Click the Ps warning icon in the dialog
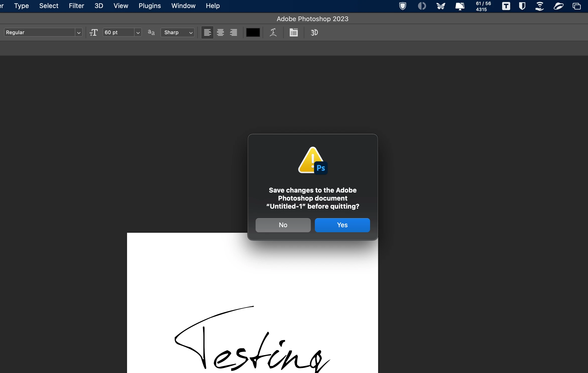The height and width of the screenshot is (373, 588). tap(313, 160)
